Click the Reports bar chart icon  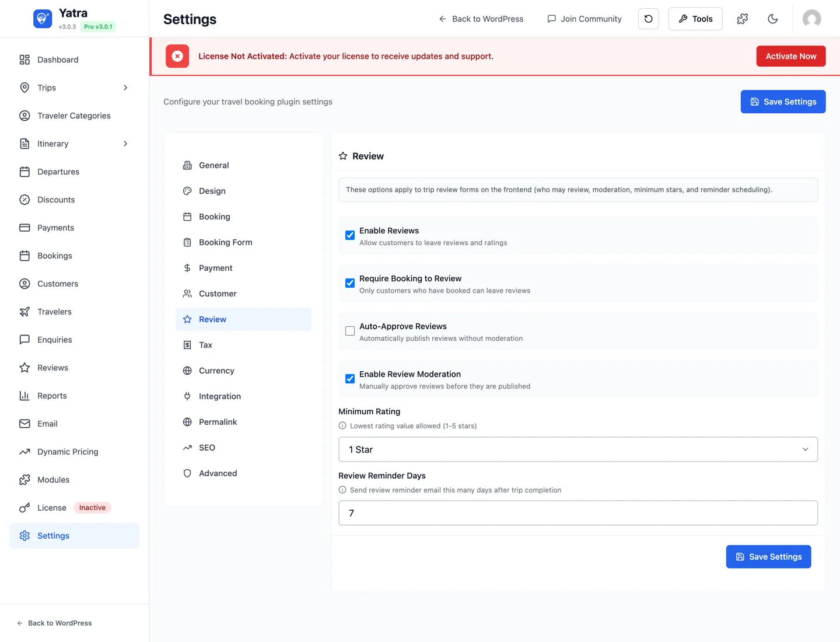pyautogui.click(x=24, y=396)
